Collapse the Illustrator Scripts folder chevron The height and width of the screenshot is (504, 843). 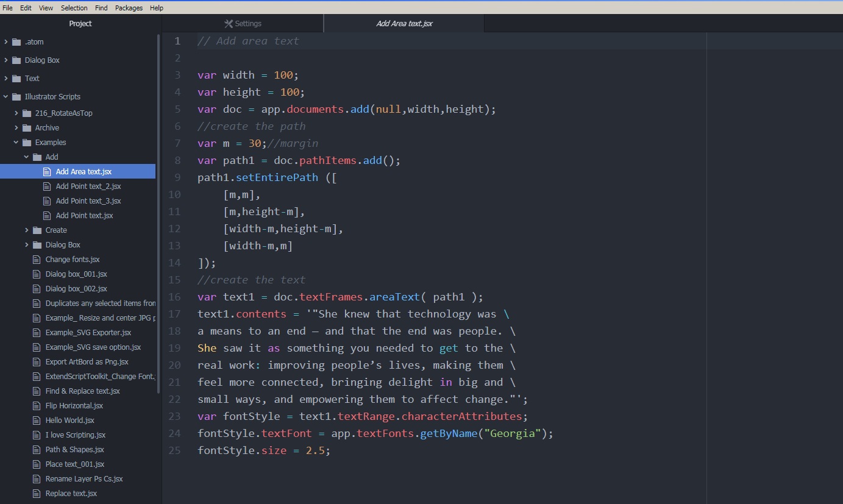[x=5, y=97]
